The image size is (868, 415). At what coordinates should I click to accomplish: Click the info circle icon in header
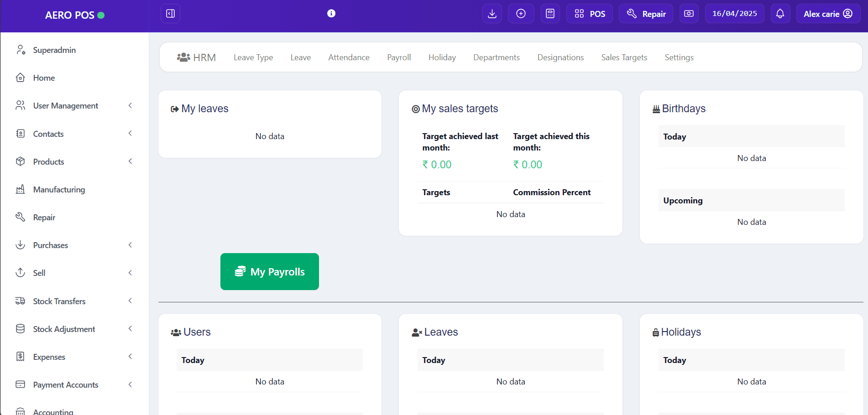(x=331, y=14)
